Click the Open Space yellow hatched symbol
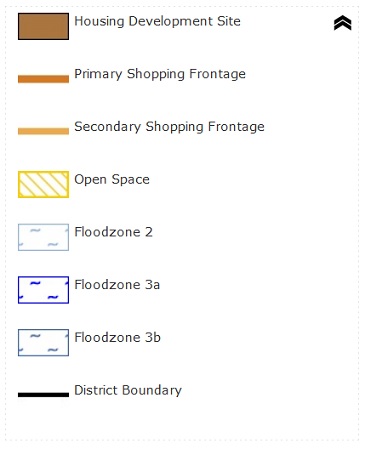365x449 pixels. 43,184
